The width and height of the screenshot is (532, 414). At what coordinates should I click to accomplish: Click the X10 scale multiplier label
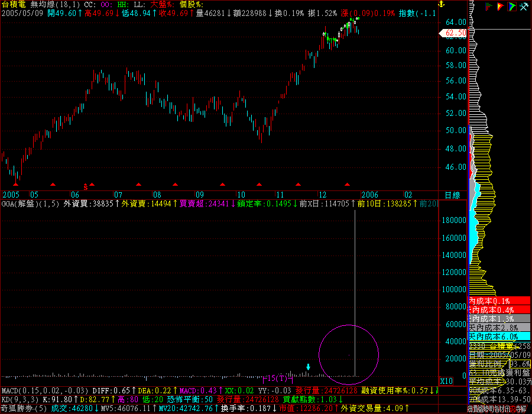tap(447, 380)
